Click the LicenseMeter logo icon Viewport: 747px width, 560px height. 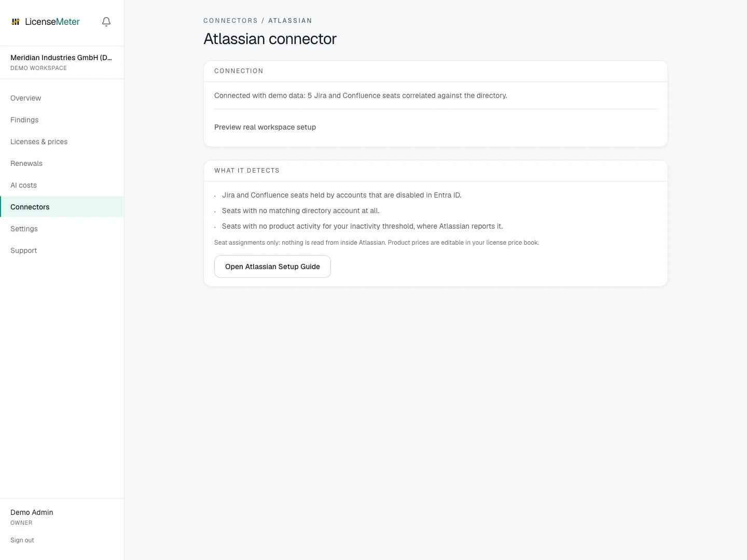point(16,22)
